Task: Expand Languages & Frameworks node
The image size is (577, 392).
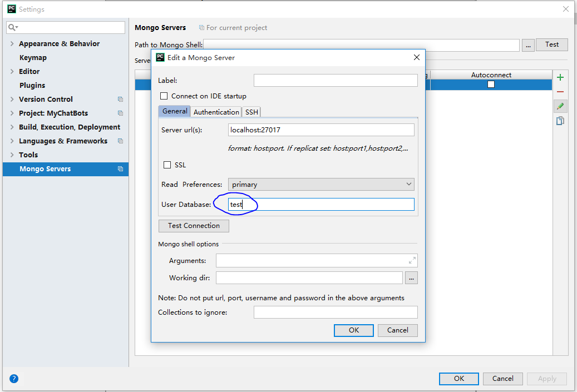Action: tap(12, 141)
